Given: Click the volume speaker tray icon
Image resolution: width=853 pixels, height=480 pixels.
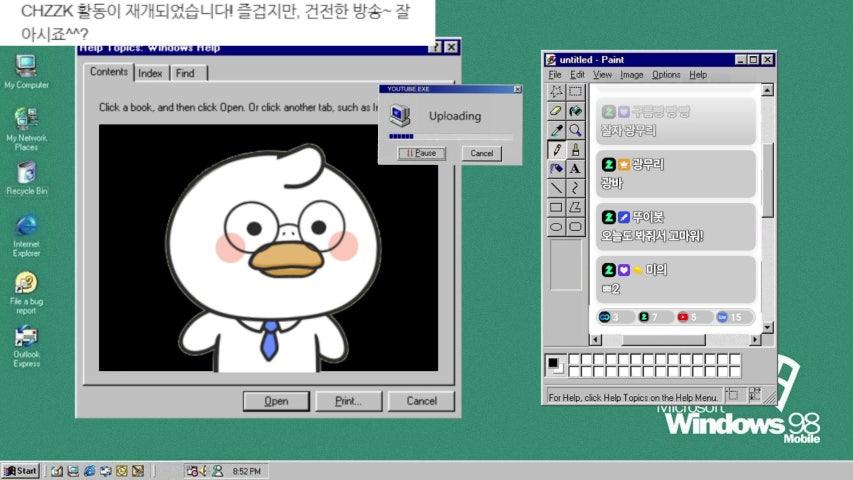Looking at the screenshot, I should pos(204,471).
